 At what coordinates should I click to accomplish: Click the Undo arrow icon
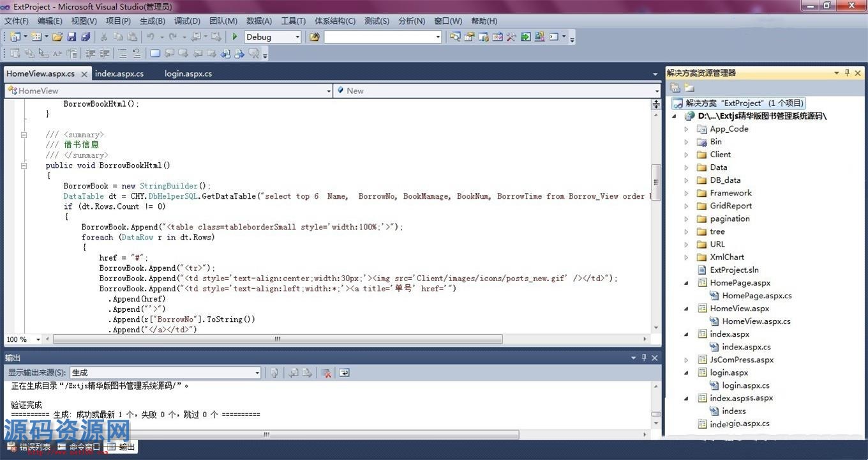151,37
